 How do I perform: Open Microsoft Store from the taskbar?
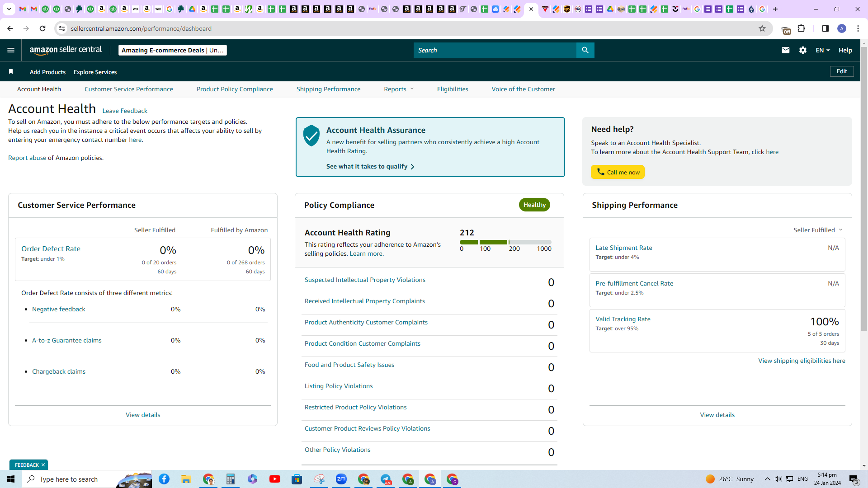click(x=297, y=479)
